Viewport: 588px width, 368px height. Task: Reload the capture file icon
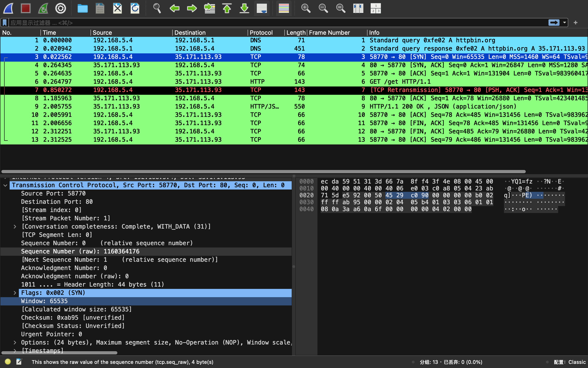(135, 9)
